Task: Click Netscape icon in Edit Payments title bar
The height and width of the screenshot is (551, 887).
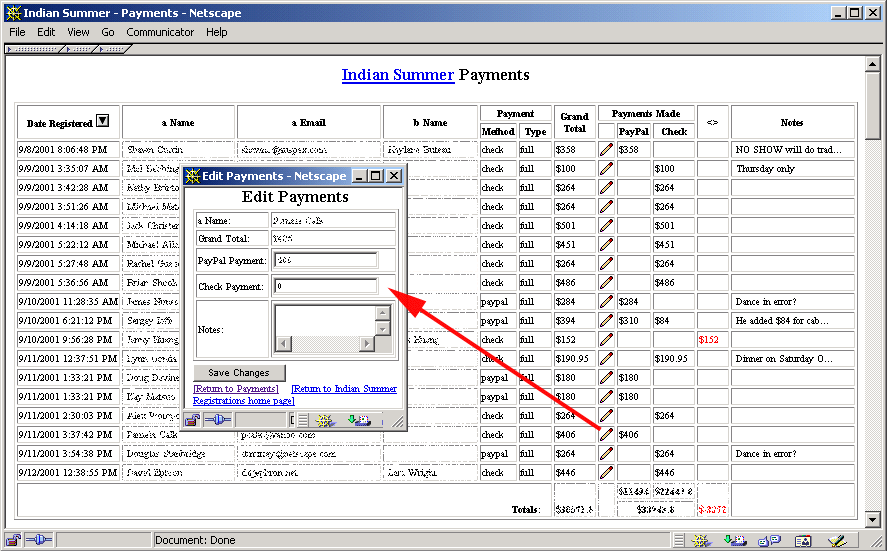Action: (192, 176)
